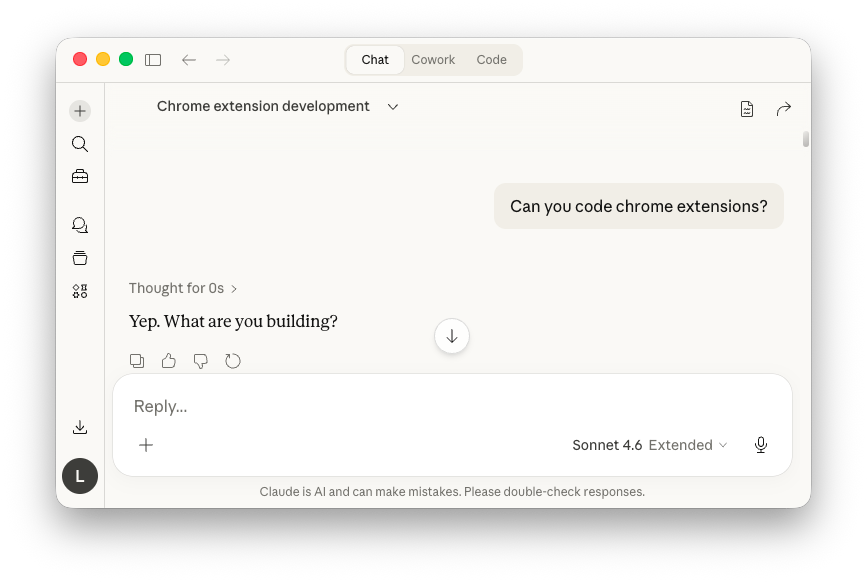
Task: Switch to the Cowork tab
Action: [433, 59]
